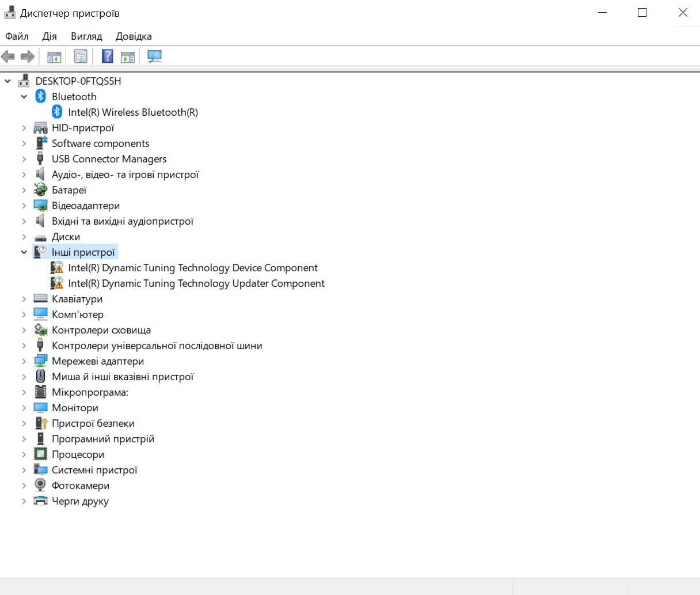Click the Intel Wireless Bluetooth device icon

pyautogui.click(x=56, y=112)
